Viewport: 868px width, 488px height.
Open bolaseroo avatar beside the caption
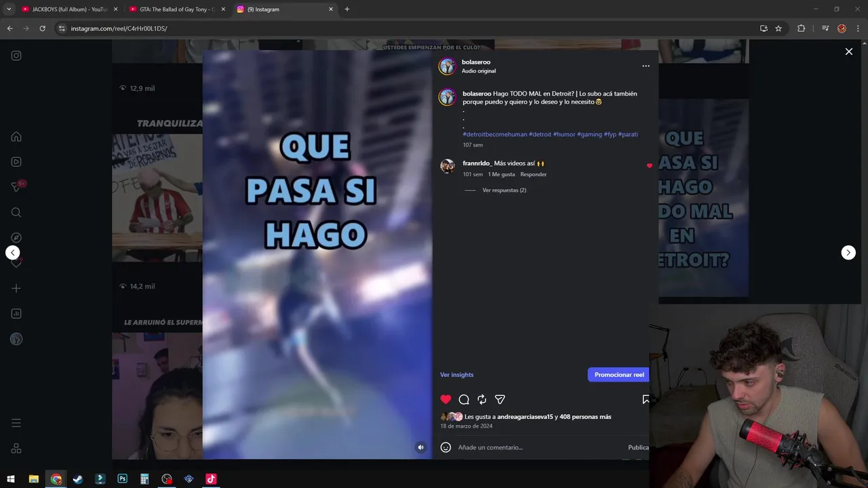coord(447,97)
